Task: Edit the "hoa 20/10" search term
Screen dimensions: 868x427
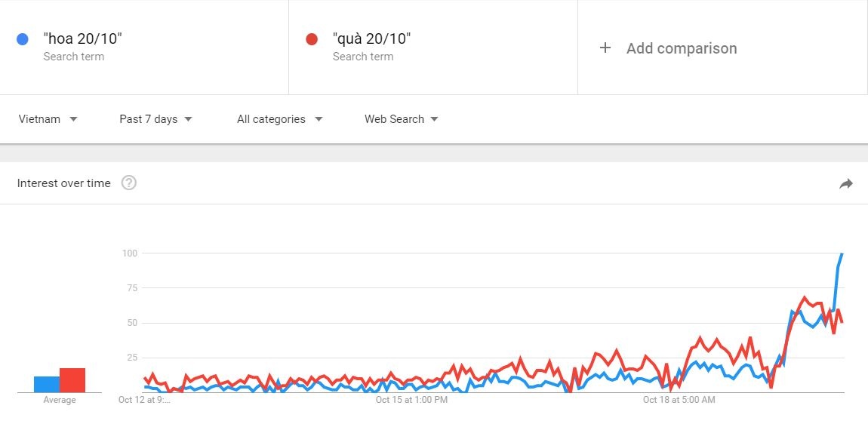Action: click(82, 39)
